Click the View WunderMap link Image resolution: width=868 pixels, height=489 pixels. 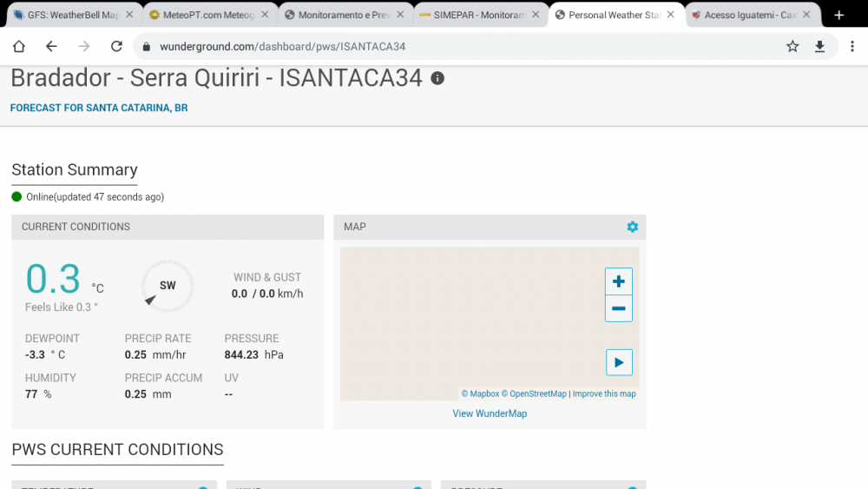tap(490, 413)
